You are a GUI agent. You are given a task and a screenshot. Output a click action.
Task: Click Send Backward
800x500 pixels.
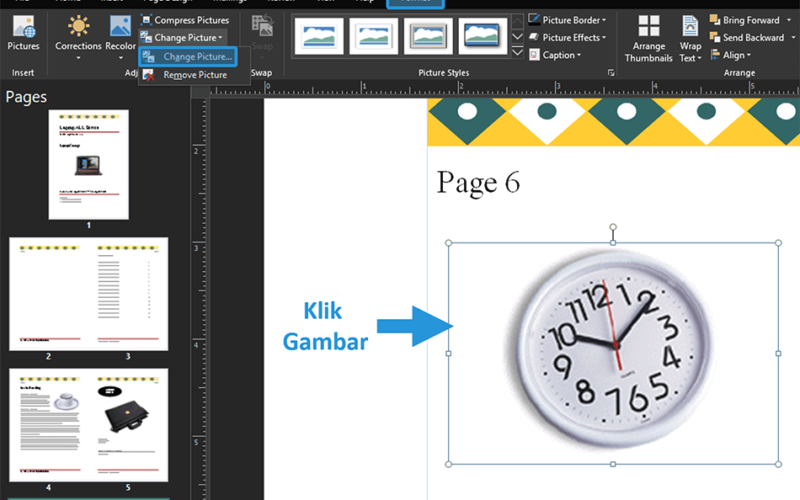pyautogui.click(x=747, y=38)
